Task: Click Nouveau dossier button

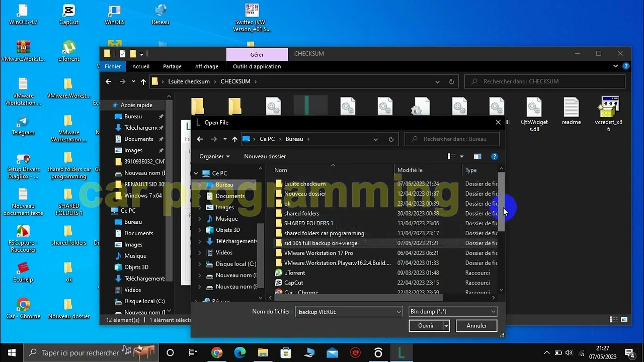Action: [265, 156]
